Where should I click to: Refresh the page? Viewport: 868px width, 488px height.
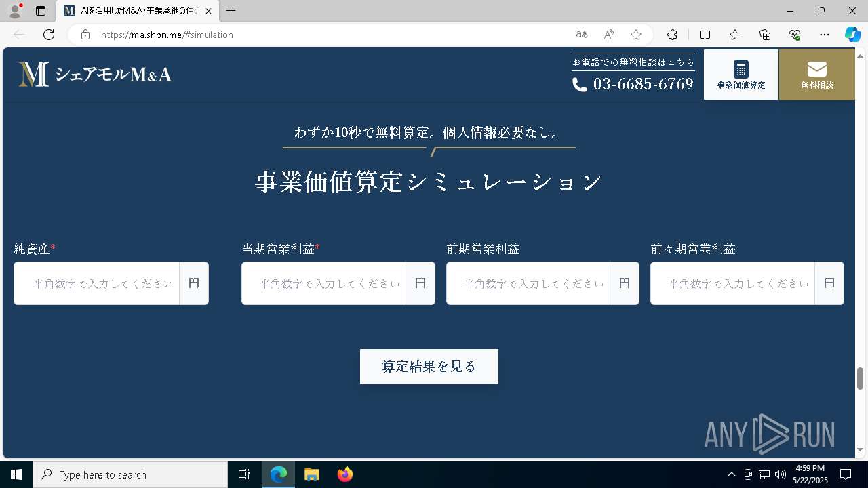point(49,35)
